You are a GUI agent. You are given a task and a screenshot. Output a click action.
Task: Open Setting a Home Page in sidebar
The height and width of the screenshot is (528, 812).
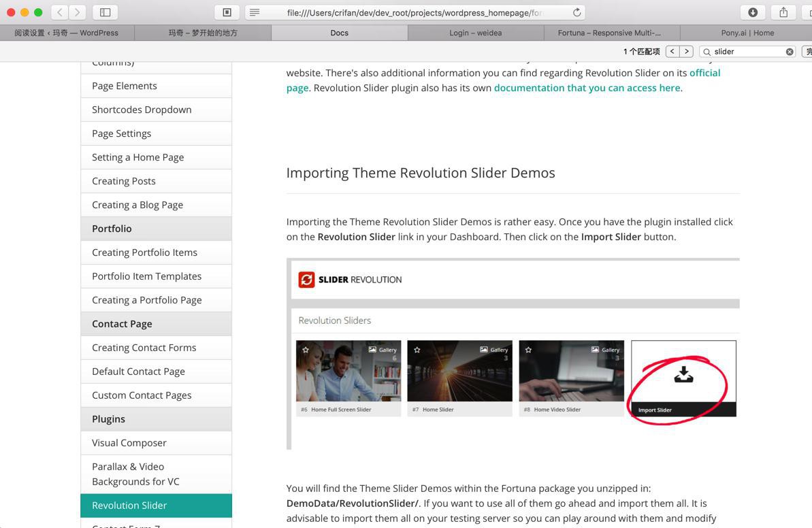point(157,157)
